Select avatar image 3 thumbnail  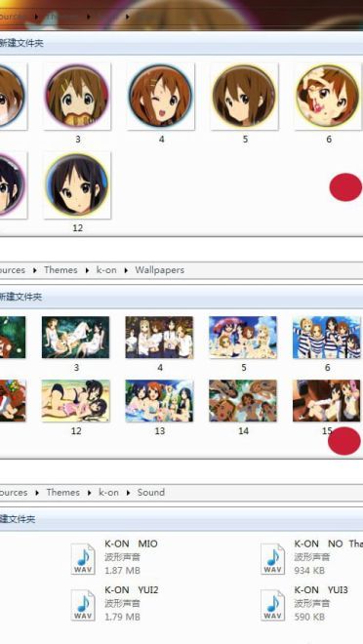point(77,96)
